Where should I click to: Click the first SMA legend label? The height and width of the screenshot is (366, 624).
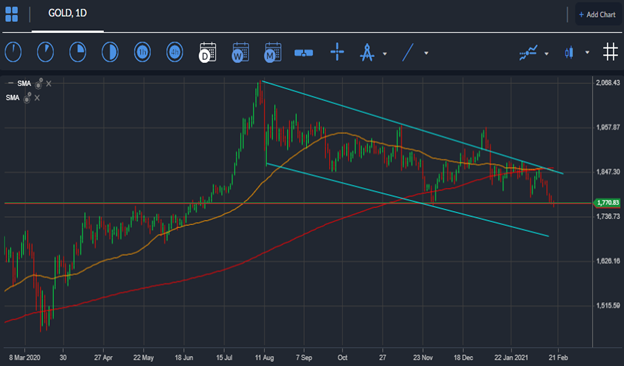(24, 84)
